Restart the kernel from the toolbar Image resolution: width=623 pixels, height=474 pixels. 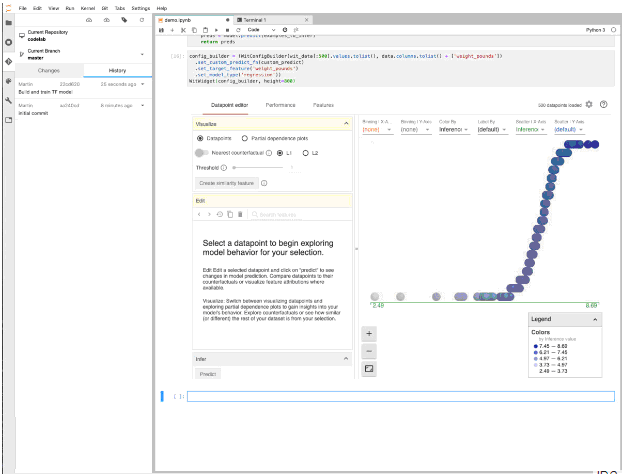(238, 30)
